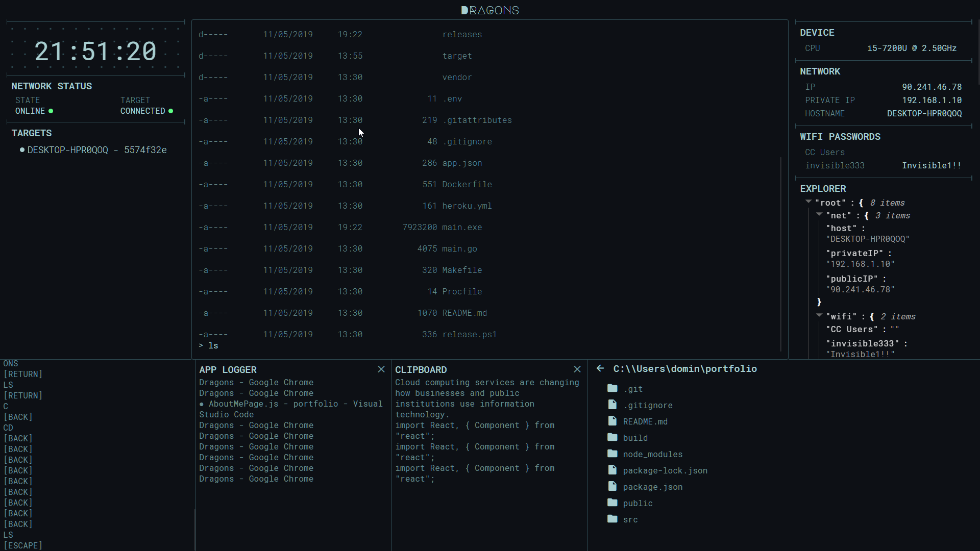Open the package-lock.json file name
Viewport: 980px width, 551px height.
pyautogui.click(x=665, y=471)
